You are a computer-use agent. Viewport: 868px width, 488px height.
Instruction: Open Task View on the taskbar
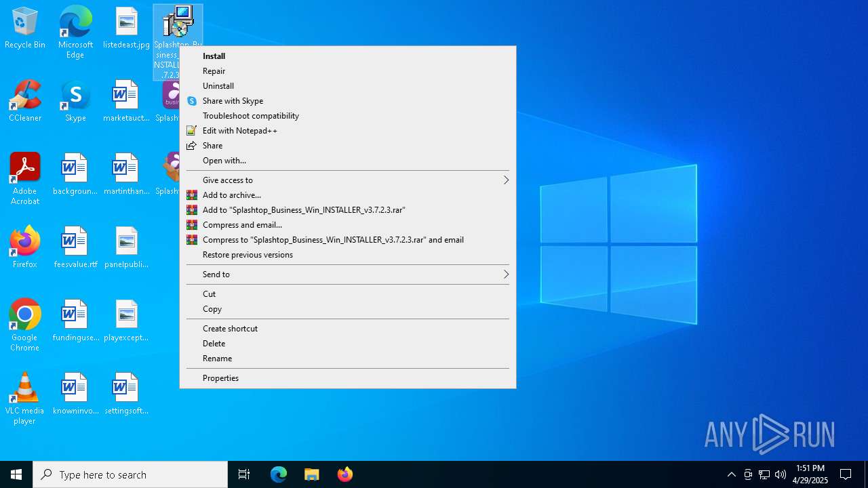(x=244, y=474)
